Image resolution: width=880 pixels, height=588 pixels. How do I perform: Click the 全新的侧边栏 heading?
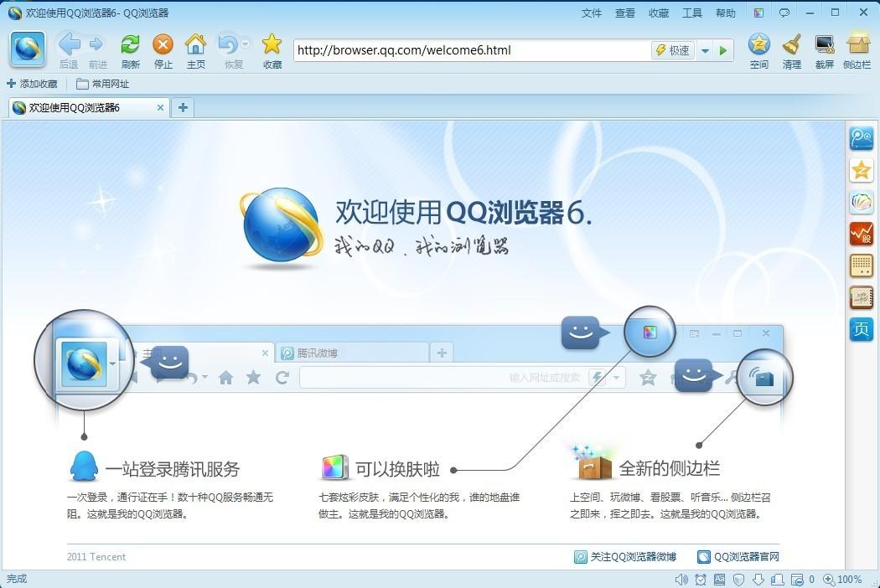tap(670, 468)
